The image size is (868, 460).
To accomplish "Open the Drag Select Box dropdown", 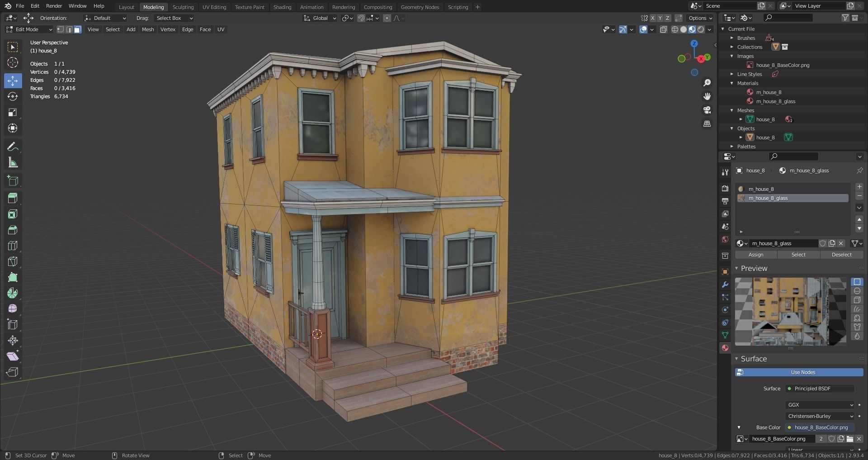I will (x=174, y=18).
